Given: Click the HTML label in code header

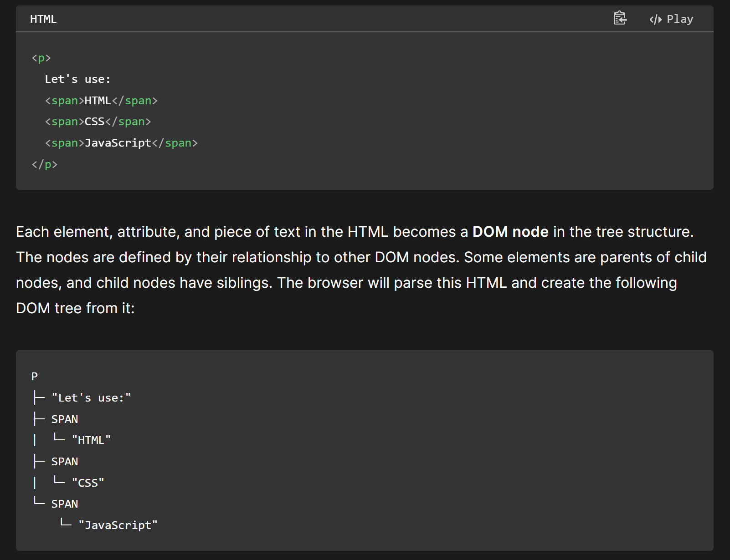Looking at the screenshot, I should 43,19.
